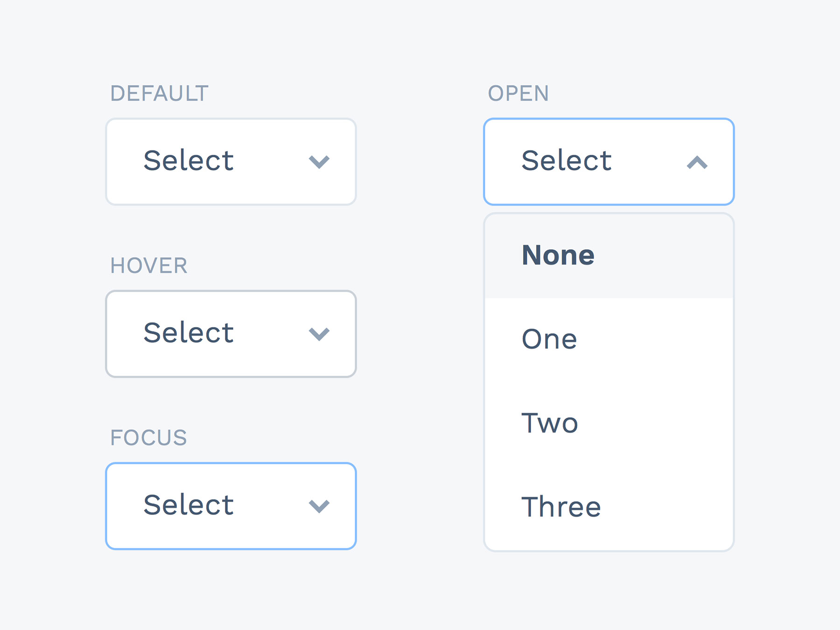Click the collapse arrow of the opened Select
840x630 pixels.
(x=697, y=162)
